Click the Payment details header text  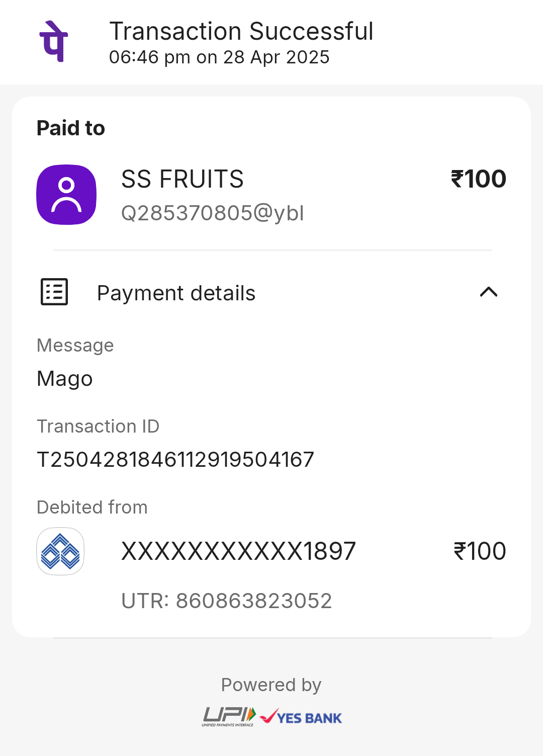tap(176, 293)
